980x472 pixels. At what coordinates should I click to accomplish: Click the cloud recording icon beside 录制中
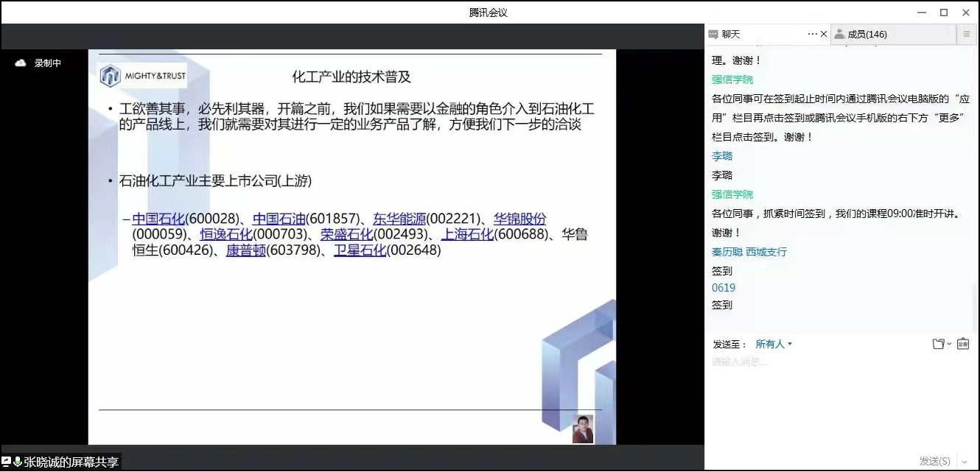[x=21, y=63]
